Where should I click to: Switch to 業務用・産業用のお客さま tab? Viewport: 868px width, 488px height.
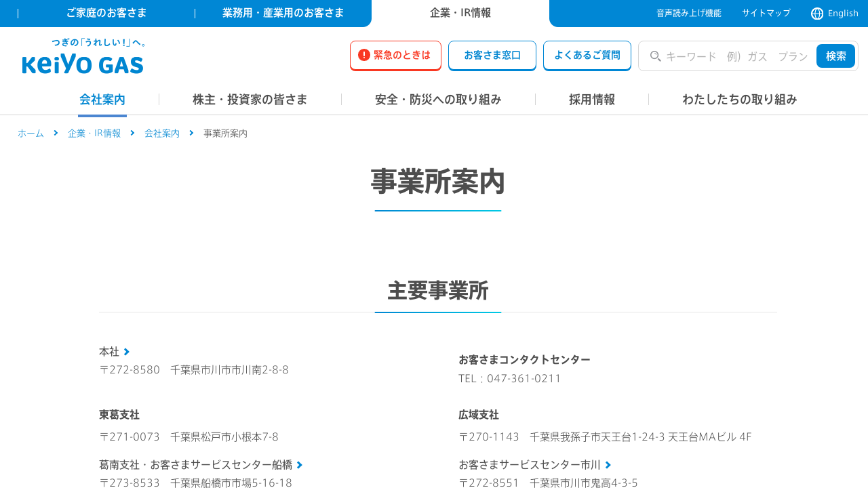pyautogui.click(x=283, y=13)
